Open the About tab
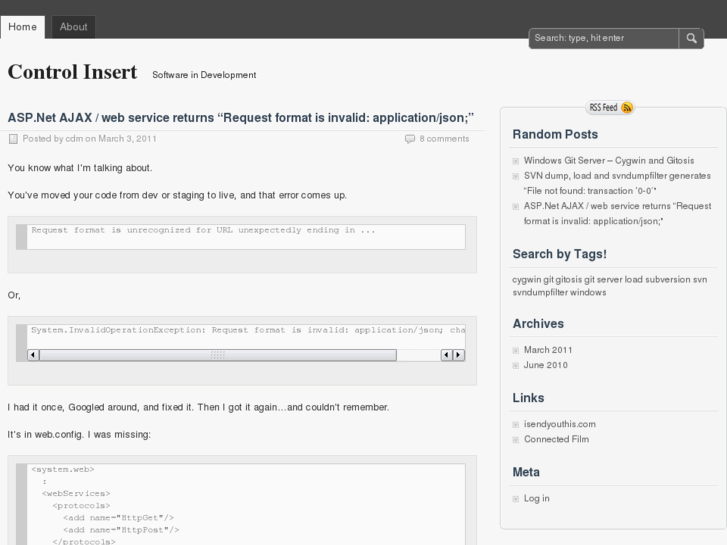Image resolution: width=727 pixels, height=545 pixels. click(73, 27)
